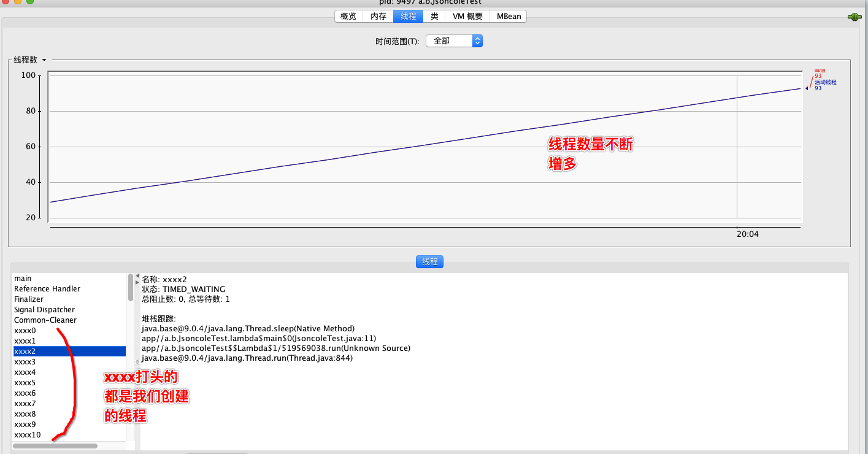The height and width of the screenshot is (454, 868).
Task: Click the Thread.sleep(Native Method) stack line
Action: pos(248,329)
